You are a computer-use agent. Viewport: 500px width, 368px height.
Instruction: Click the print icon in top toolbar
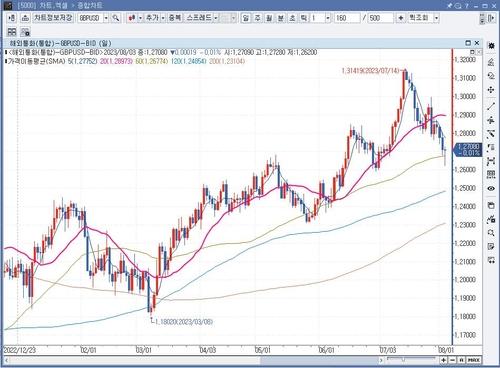(x=25, y=18)
